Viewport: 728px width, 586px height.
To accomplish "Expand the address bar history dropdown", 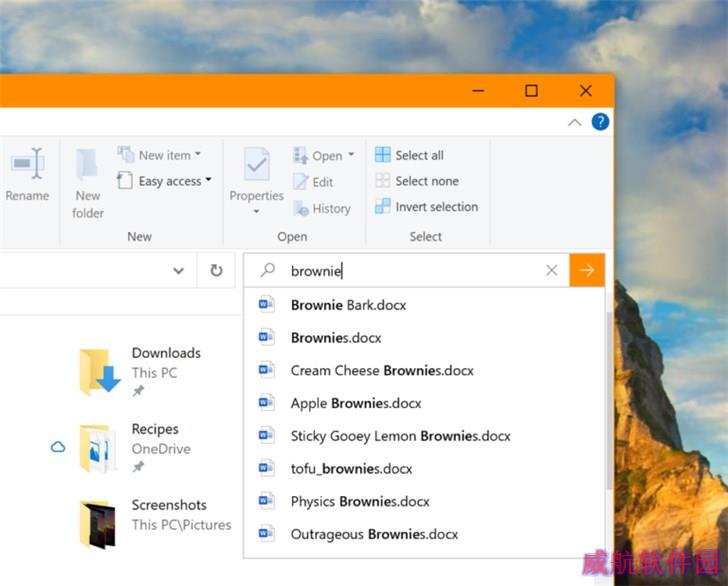I will pos(179,270).
